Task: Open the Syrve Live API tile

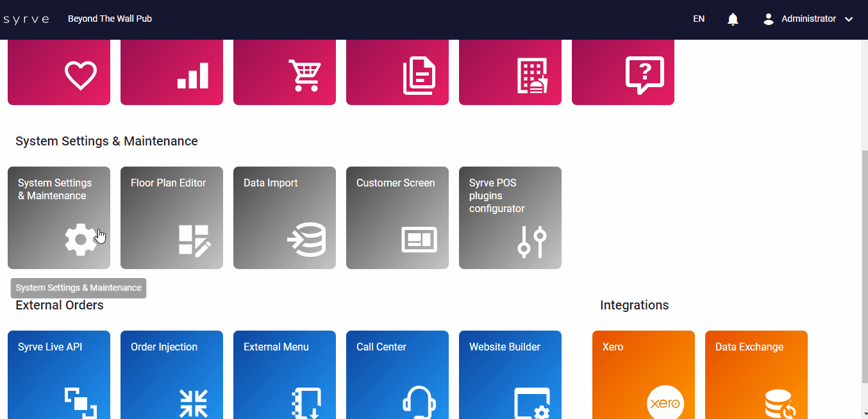Action: pos(59,375)
